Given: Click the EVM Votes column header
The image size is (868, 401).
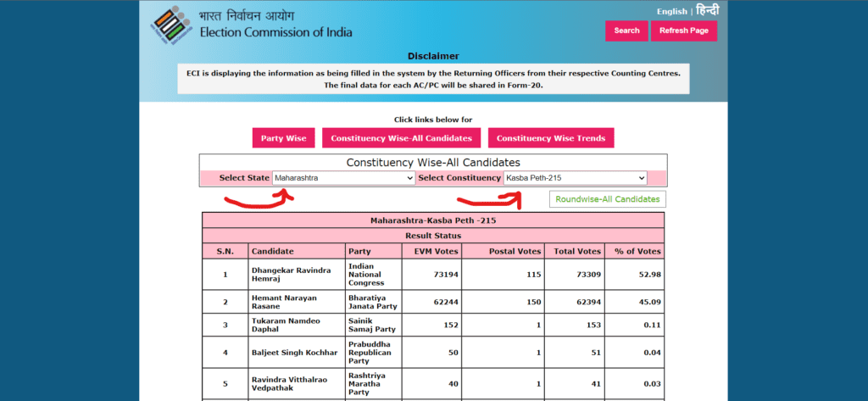Looking at the screenshot, I should 431,251.
